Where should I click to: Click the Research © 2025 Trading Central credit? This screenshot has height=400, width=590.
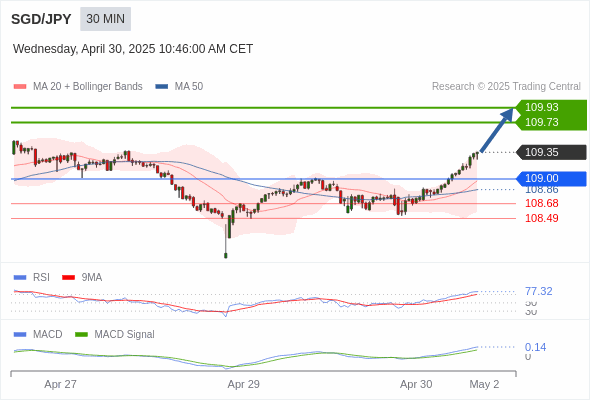click(506, 87)
